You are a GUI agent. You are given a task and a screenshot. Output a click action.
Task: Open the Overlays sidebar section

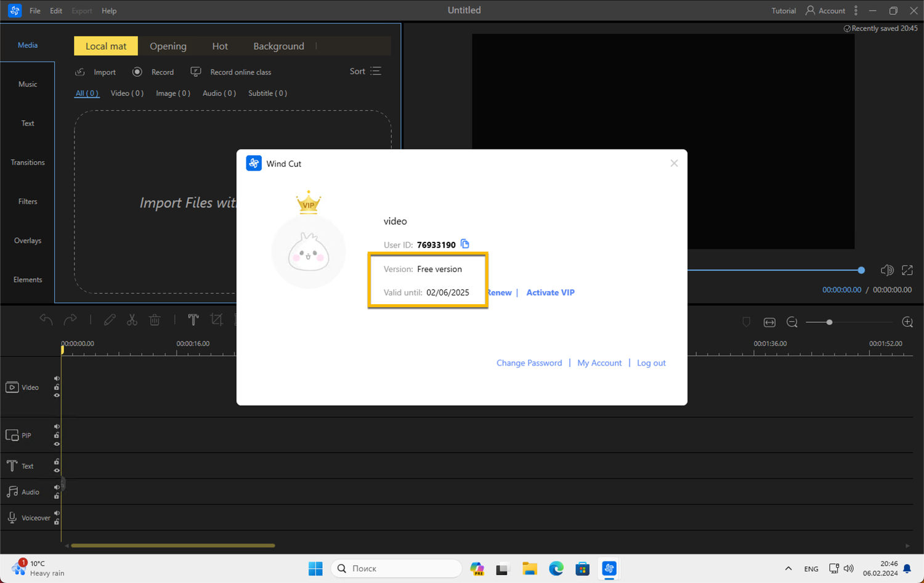point(28,241)
